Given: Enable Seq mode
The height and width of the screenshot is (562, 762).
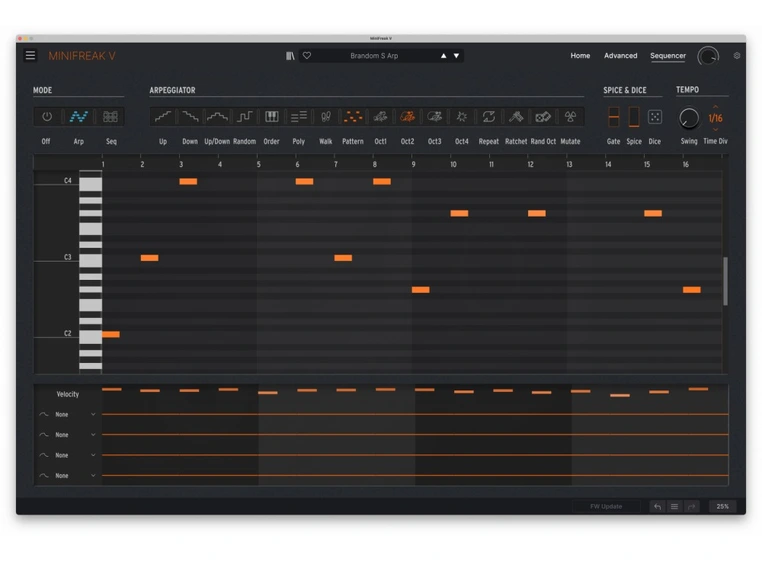Looking at the screenshot, I should (110, 117).
